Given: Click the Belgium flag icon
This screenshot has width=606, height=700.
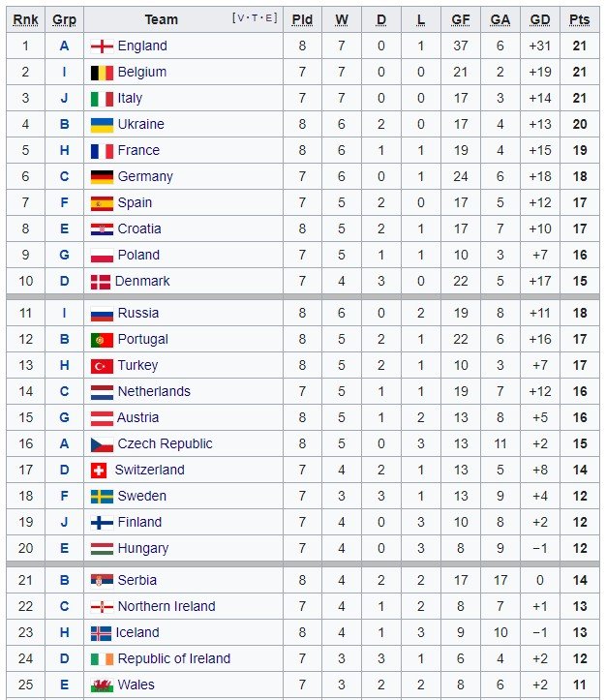Looking at the screenshot, I should click(x=102, y=72).
